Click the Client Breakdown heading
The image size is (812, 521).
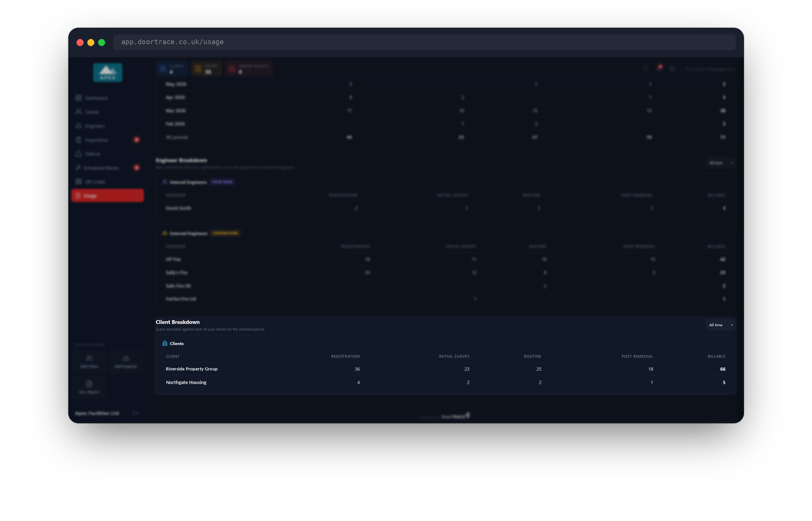coord(177,322)
